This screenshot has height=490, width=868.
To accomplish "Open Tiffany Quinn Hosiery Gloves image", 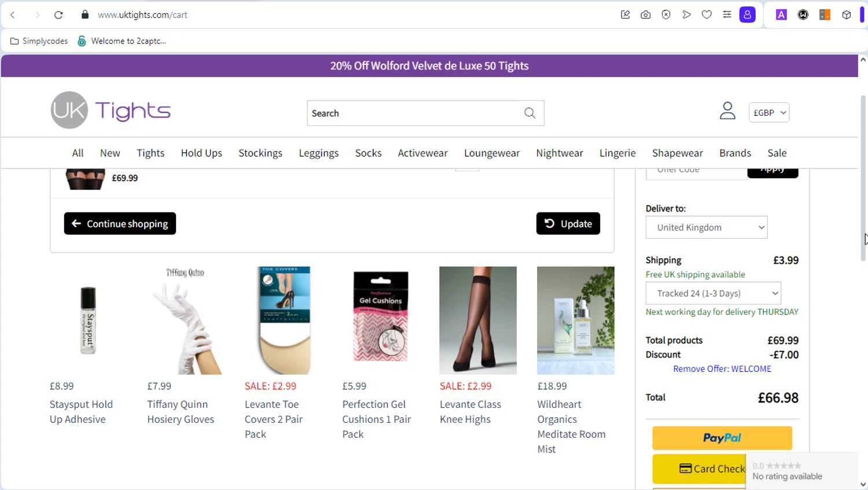I will point(186,320).
